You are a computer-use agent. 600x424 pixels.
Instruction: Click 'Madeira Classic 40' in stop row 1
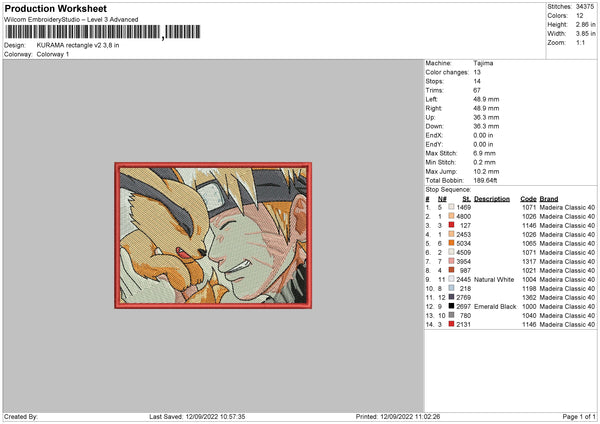pyautogui.click(x=567, y=207)
